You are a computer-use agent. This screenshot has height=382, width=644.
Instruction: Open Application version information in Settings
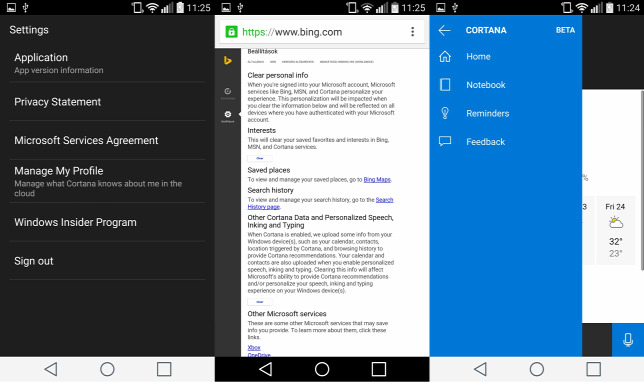click(x=107, y=63)
